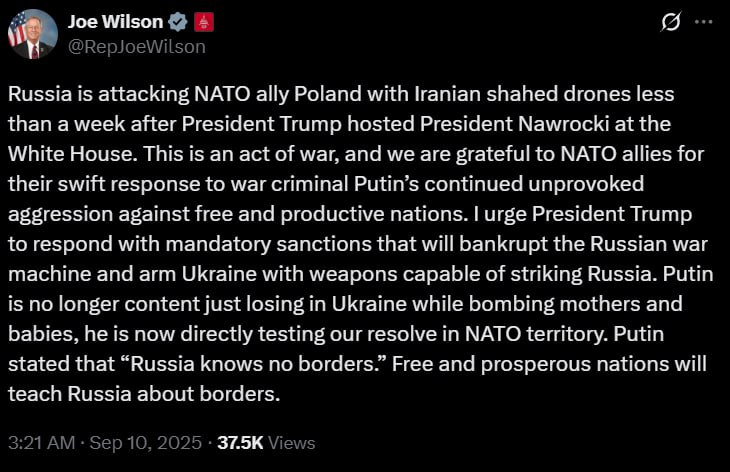Image resolution: width=730 pixels, height=472 pixels.
Task: Open the three-dot more options menu
Action: click(x=703, y=21)
